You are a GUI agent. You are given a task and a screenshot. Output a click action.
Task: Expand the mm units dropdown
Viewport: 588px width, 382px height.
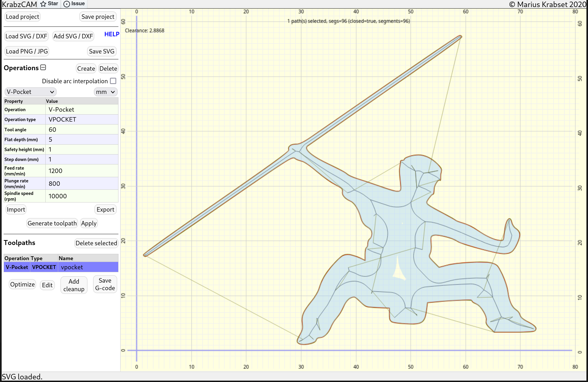pos(106,91)
